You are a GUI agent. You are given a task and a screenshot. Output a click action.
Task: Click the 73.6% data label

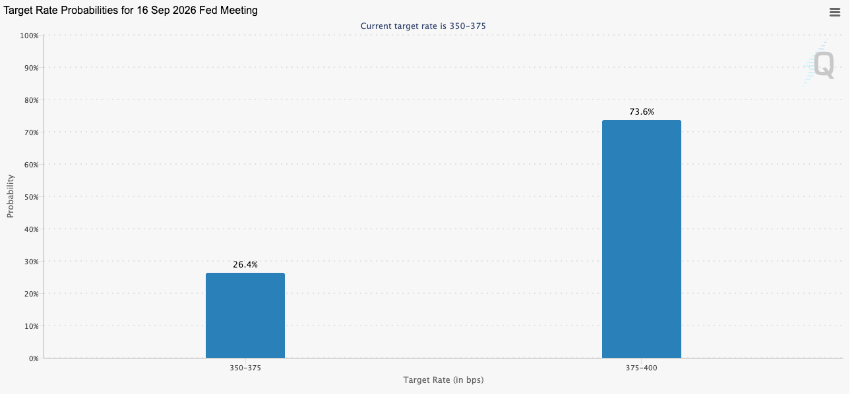click(x=642, y=112)
